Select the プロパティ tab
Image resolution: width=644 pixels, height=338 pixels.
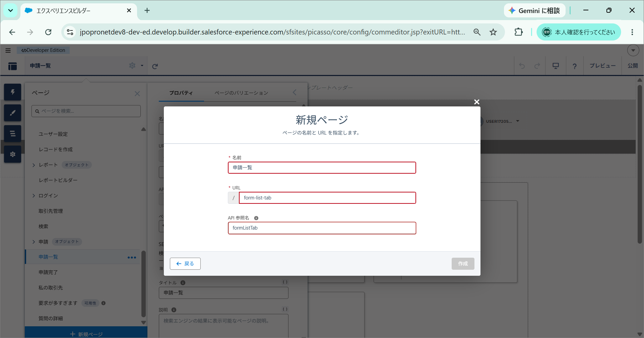pos(181,93)
